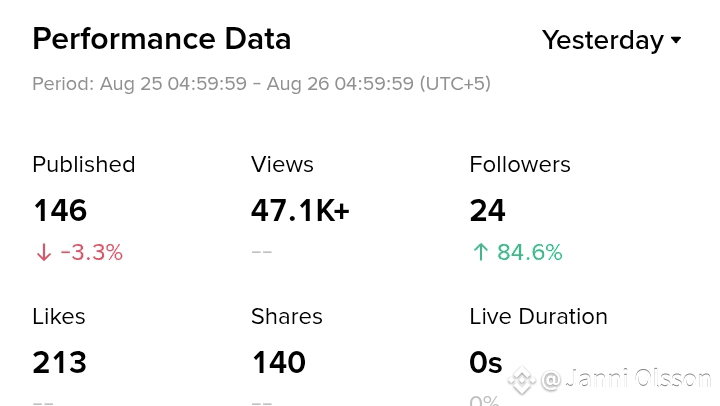
Task: Click the 0s live duration value
Action: tap(486, 362)
